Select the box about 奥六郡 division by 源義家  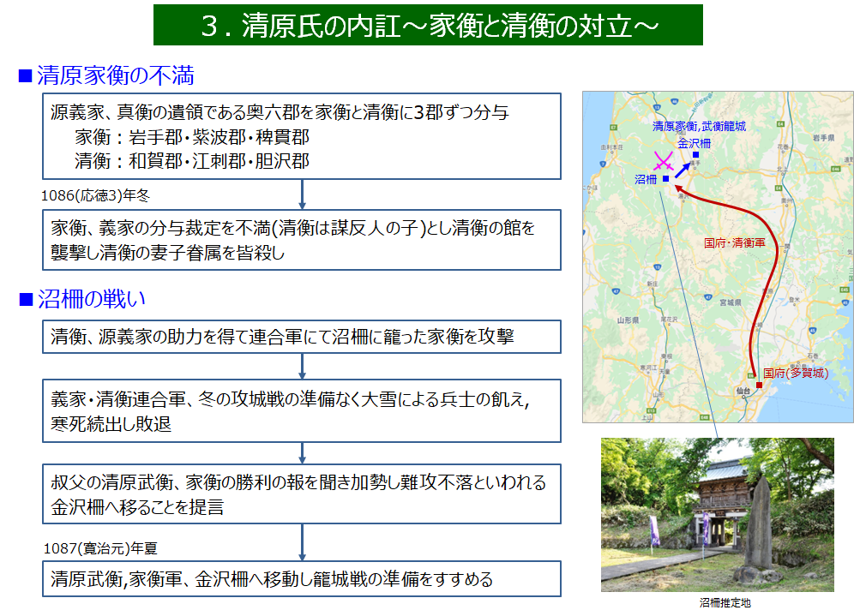click(x=302, y=137)
